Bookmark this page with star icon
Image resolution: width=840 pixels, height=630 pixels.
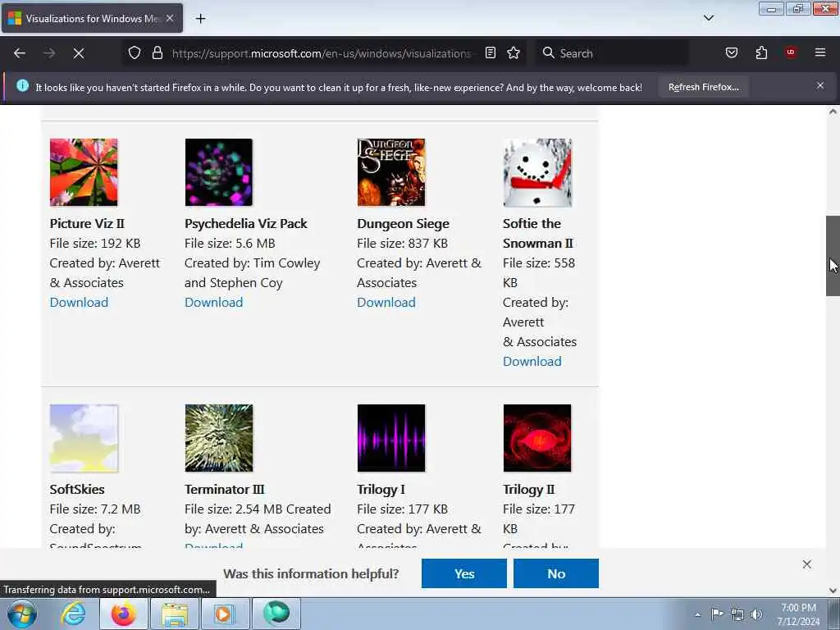click(x=514, y=53)
